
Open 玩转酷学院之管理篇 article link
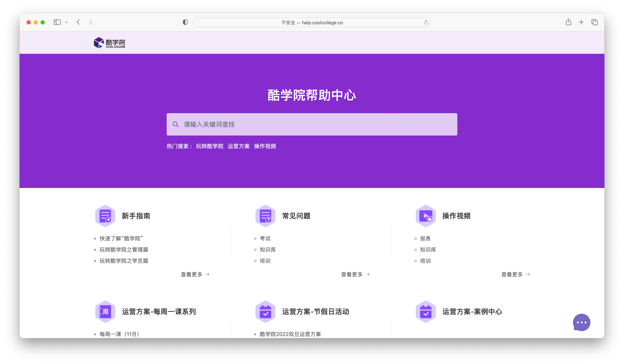pos(124,250)
